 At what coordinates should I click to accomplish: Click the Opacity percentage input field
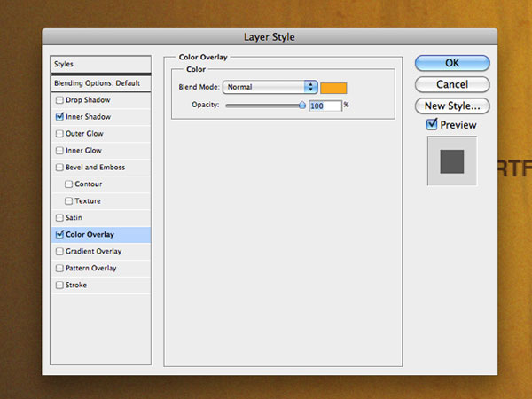coord(325,105)
